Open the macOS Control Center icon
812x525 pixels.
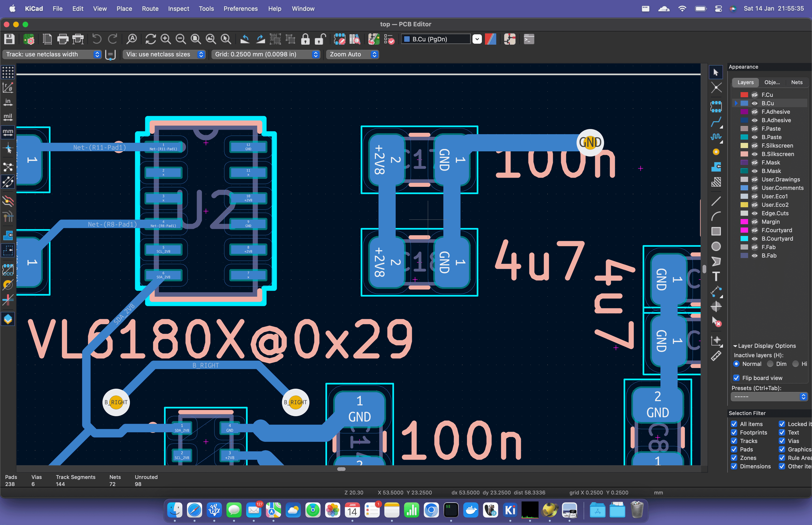point(718,8)
